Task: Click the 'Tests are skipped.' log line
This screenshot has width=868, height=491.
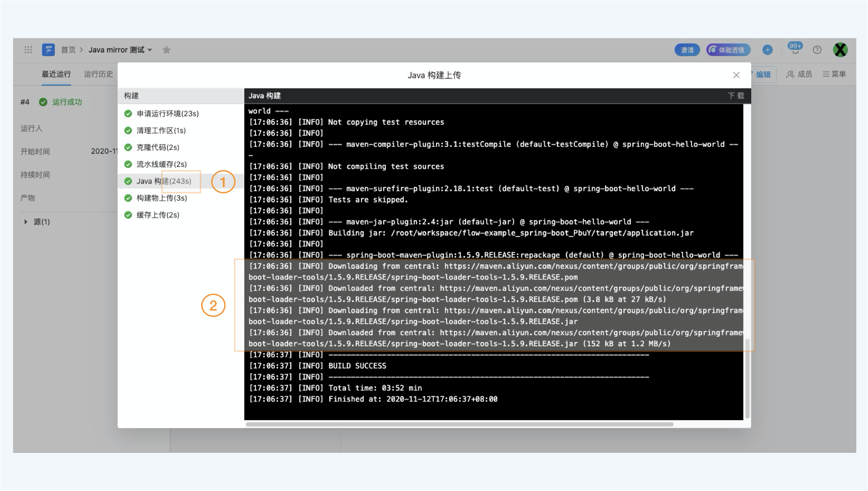Action: (x=328, y=200)
